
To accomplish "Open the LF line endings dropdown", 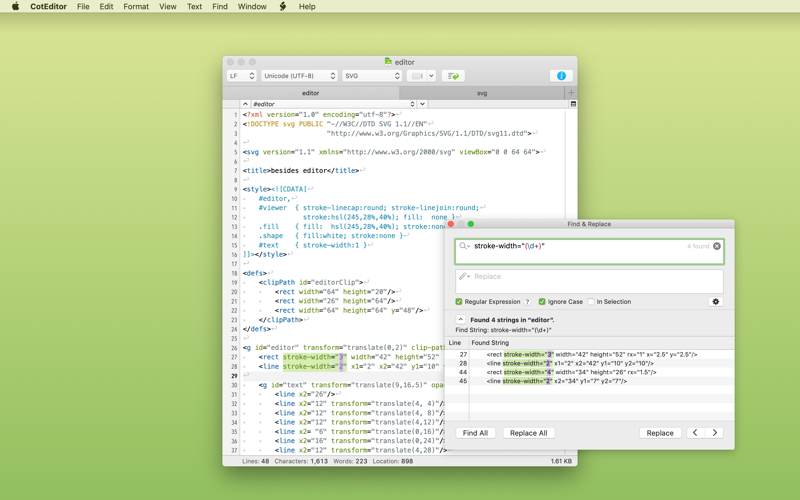I will 241,76.
